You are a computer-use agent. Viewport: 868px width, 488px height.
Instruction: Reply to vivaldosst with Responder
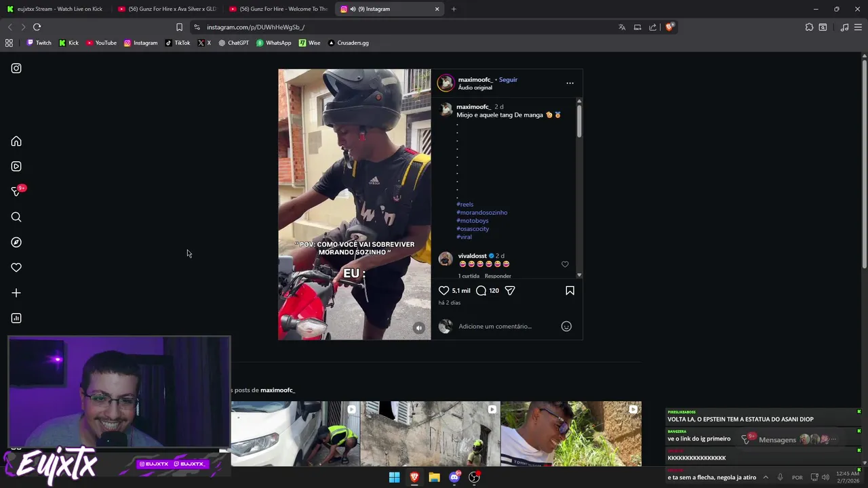pos(498,276)
